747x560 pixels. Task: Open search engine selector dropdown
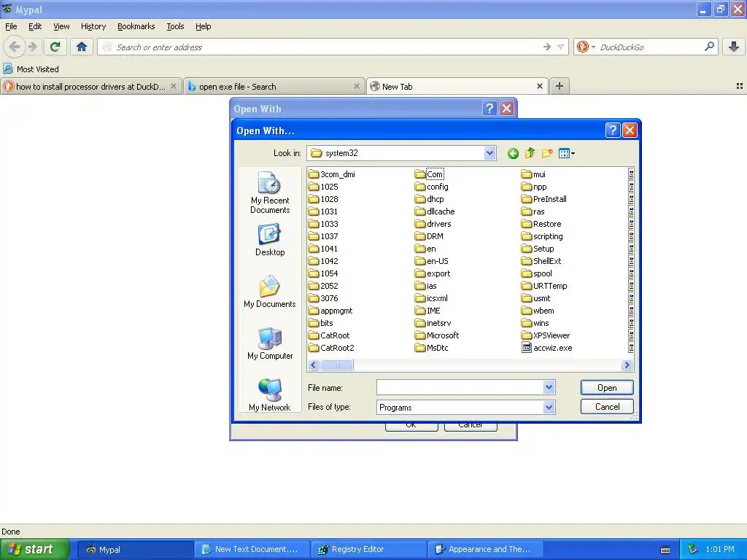click(586, 47)
